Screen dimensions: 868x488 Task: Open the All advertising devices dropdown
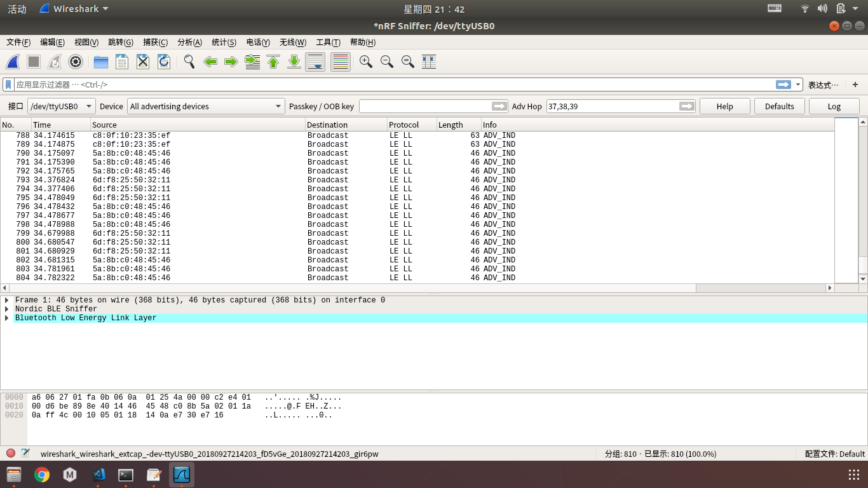coord(206,106)
